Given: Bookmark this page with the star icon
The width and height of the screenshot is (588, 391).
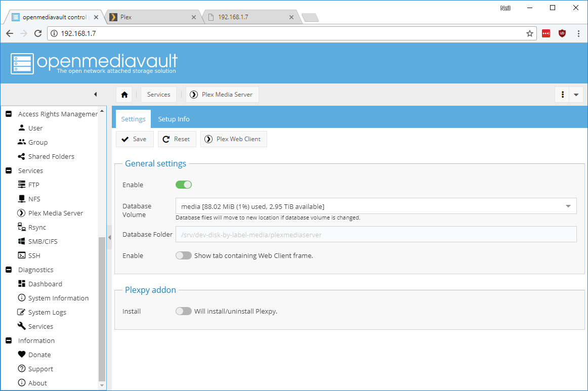Looking at the screenshot, I should pos(529,33).
